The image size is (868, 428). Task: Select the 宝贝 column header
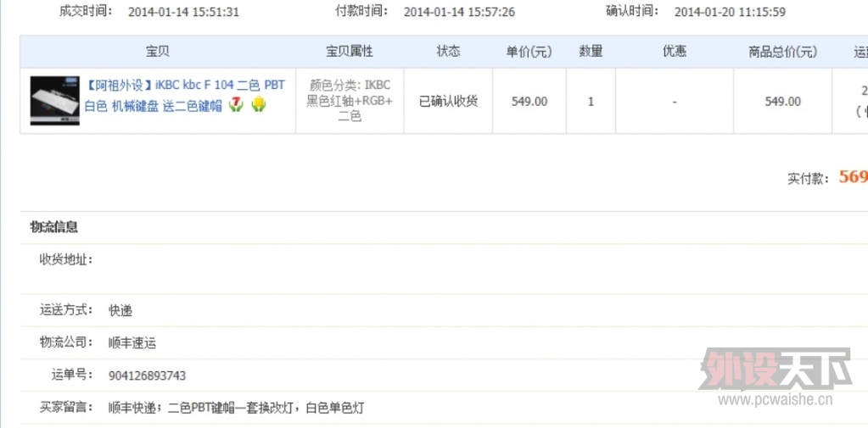pyautogui.click(x=158, y=52)
